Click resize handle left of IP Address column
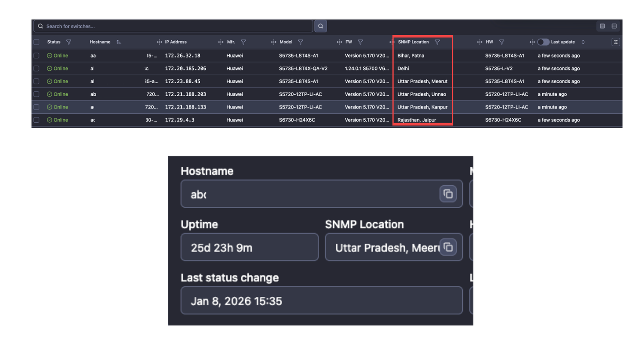The image size is (644, 362). (159, 42)
